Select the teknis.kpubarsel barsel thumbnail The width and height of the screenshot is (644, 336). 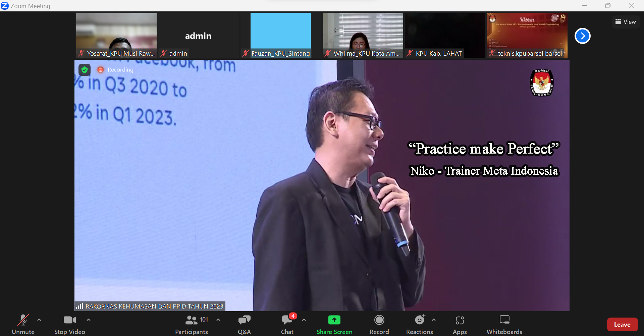point(527,35)
